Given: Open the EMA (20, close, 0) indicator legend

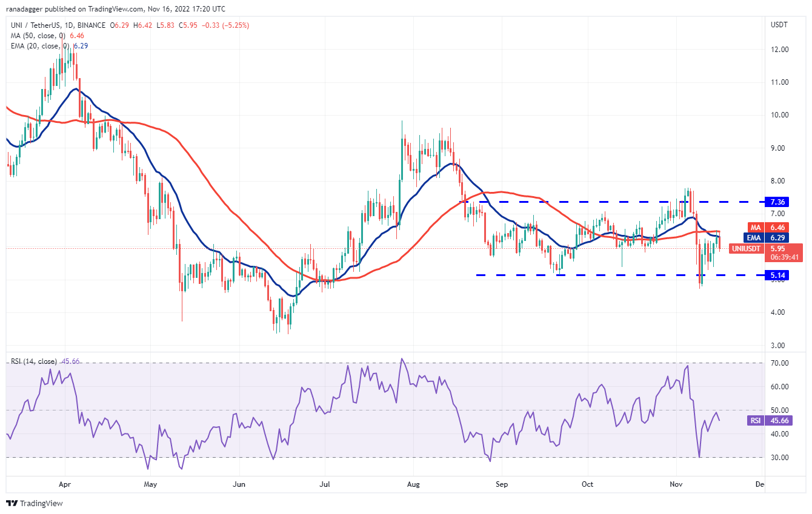Looking at the screenshot, I should (41, 46).
